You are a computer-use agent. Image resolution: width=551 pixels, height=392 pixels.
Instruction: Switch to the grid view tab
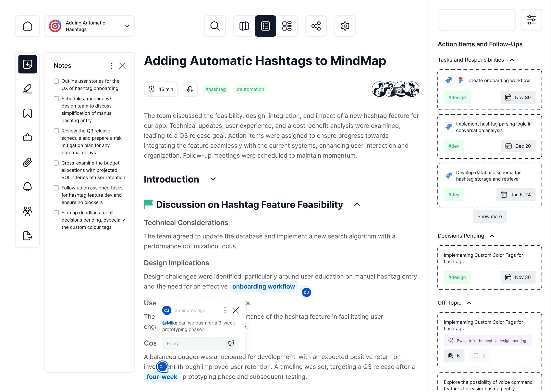(287, 26)
